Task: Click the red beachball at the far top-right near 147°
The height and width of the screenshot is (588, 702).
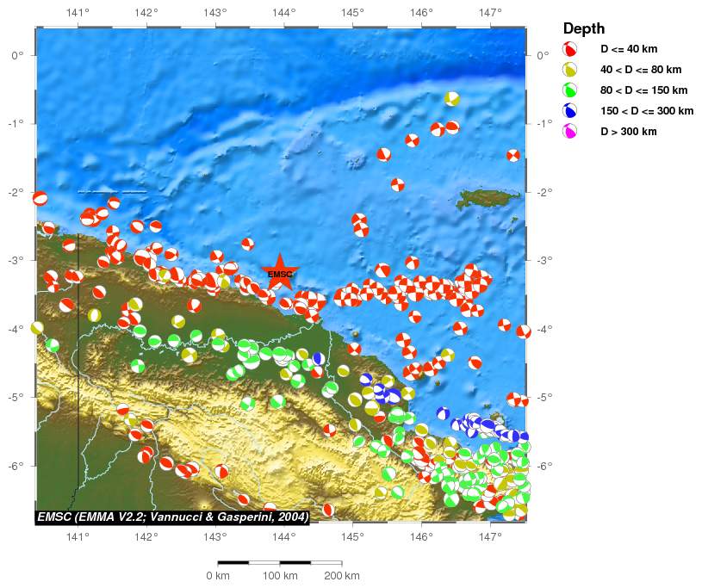Action: tap(513, 155)
